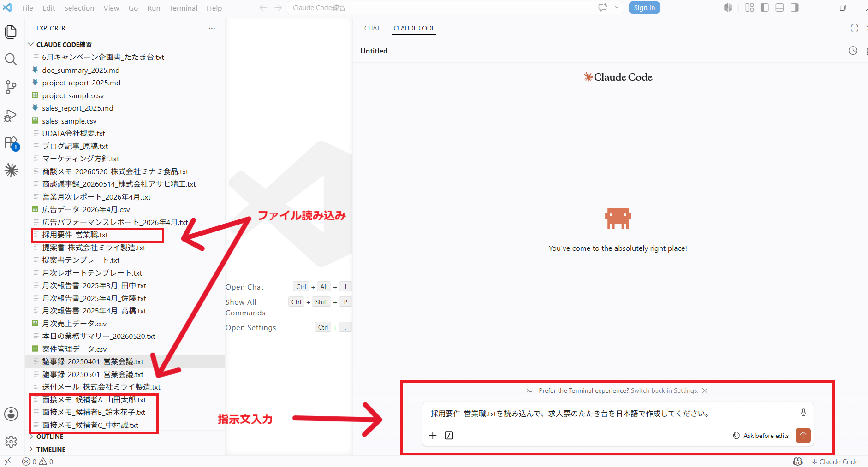The width and height of the screenshot is (868, 467).
Task: Open the Go menu
Action: coord(133,8)
